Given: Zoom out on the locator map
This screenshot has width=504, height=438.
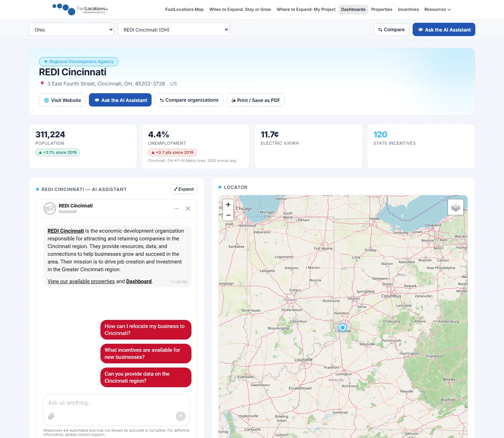Looking at the screenshot, I should (x=228, y=215).
